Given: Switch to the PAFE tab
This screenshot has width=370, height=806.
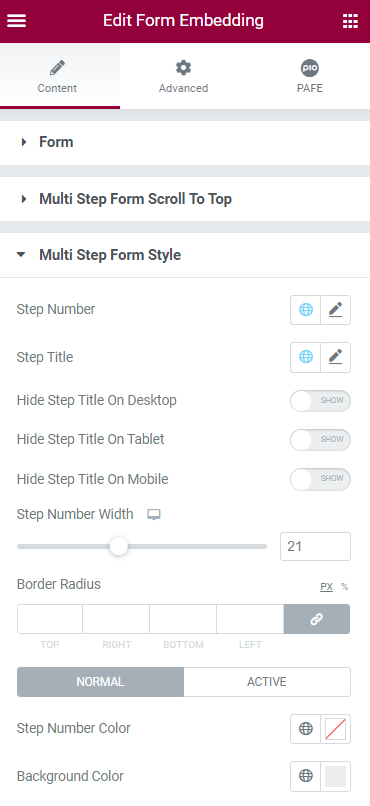Looking at the screenshot, I should [x=309, y=76].
